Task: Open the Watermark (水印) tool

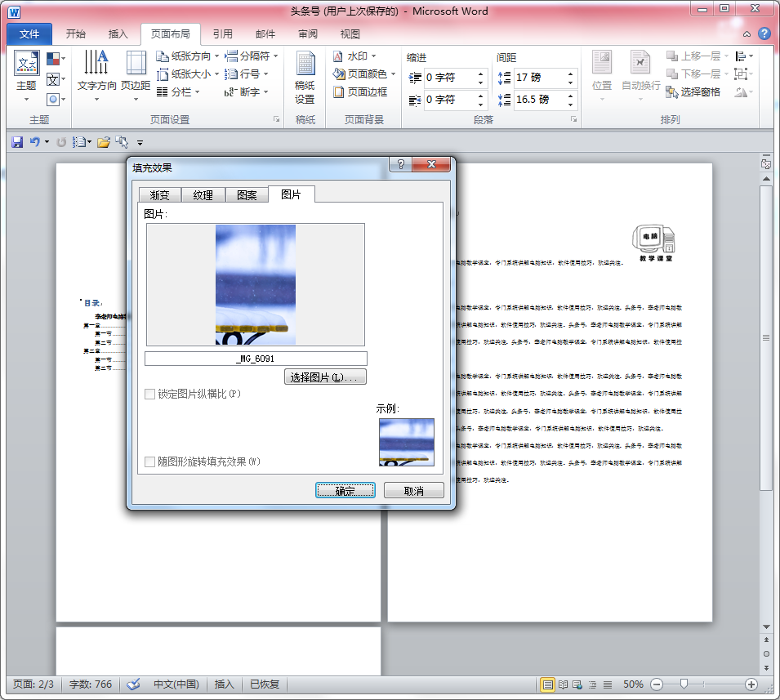Action: coord(355,56)
